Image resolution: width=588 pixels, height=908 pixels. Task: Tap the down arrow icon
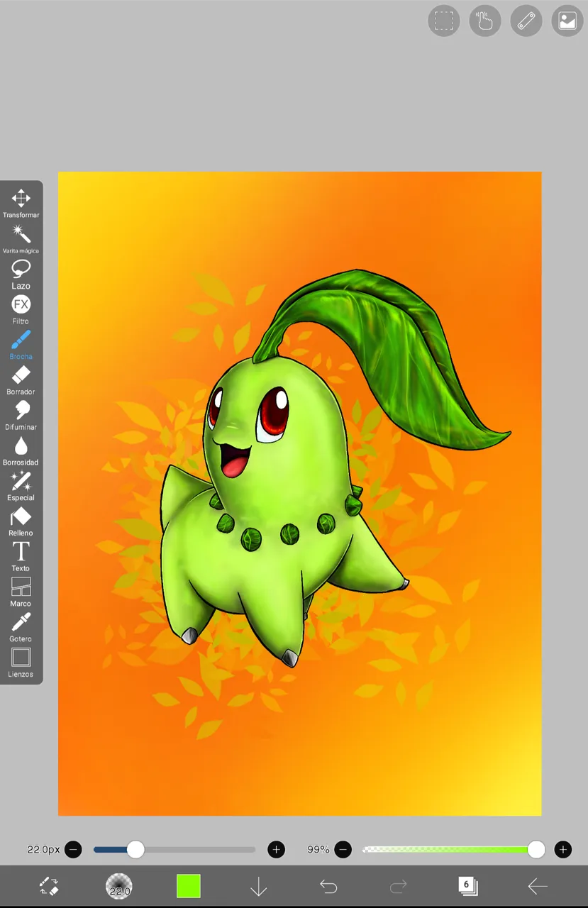click(x=258, y=886)
